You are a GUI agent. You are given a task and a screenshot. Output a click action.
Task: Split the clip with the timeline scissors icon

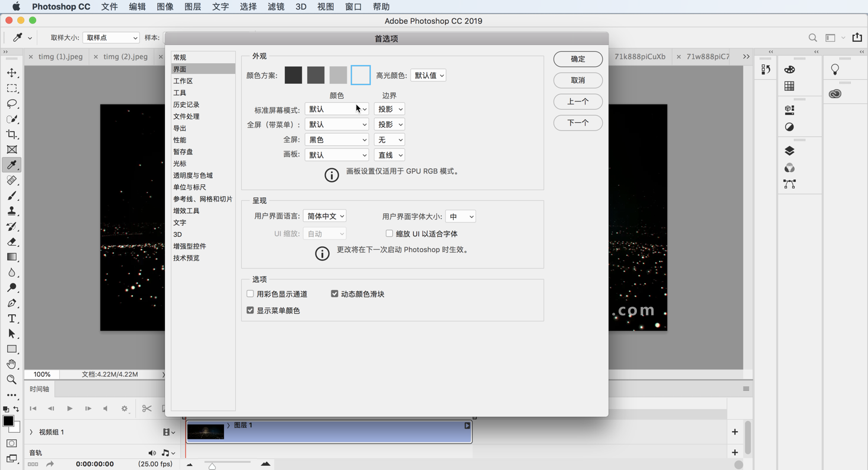(x=147, y=408)
